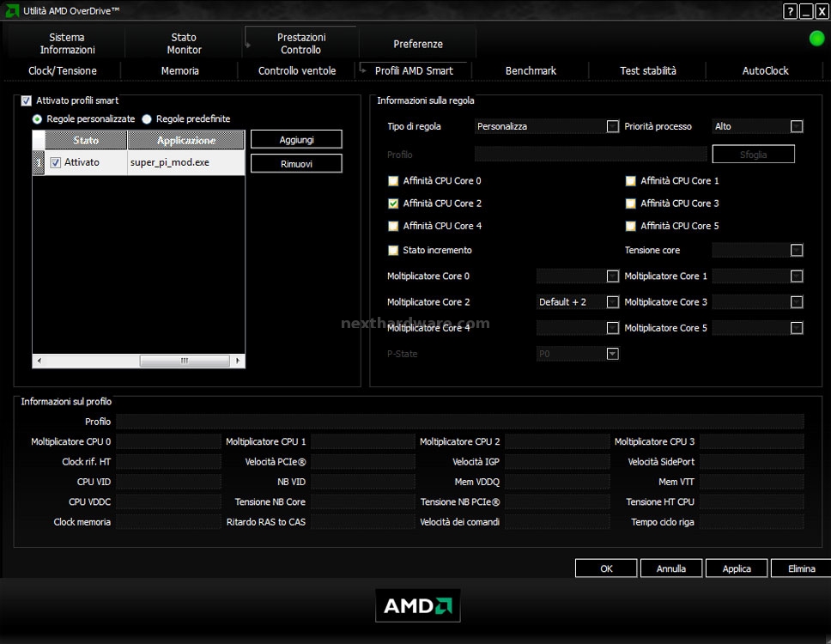The width and height of the screenshot is (831, 644).
Task: Click the left arrow of the list scrollbar
Action: tap(39, 361)
